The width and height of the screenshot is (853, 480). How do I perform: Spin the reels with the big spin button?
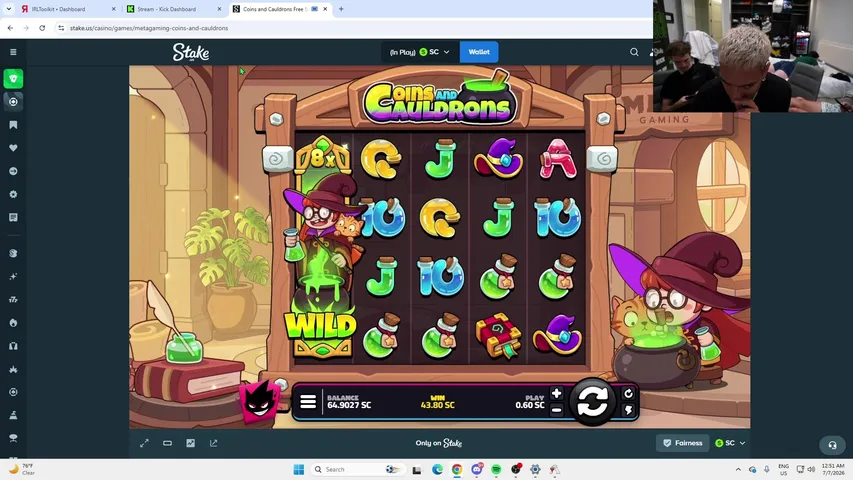click(592, 402)
